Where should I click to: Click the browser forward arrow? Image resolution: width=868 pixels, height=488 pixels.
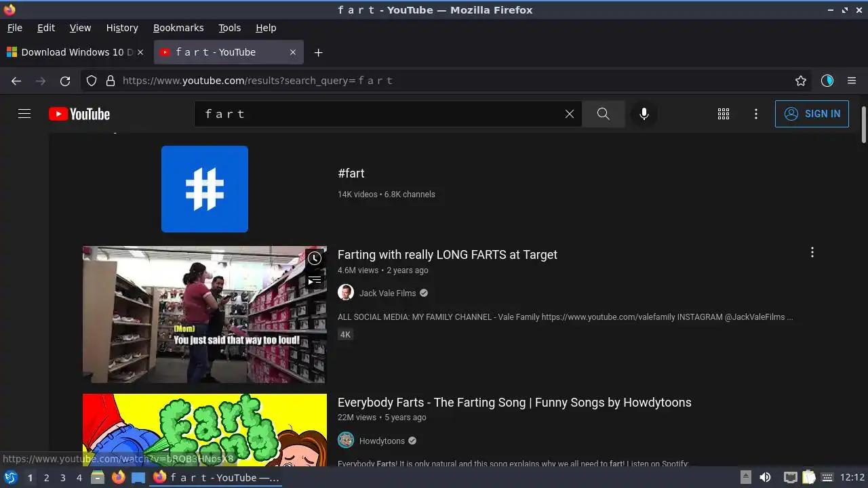tap(41, 81)
